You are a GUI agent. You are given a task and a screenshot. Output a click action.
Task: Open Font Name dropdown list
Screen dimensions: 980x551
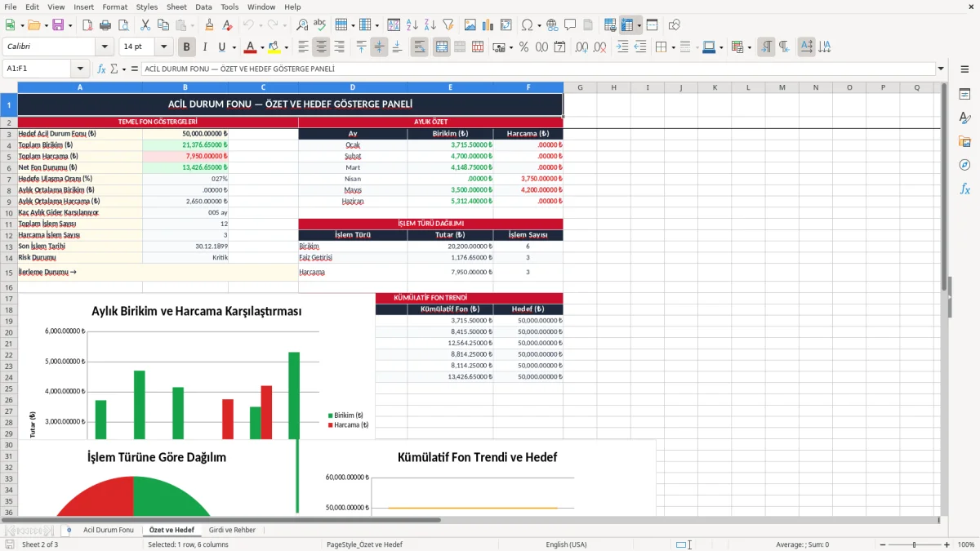(104, 47)
